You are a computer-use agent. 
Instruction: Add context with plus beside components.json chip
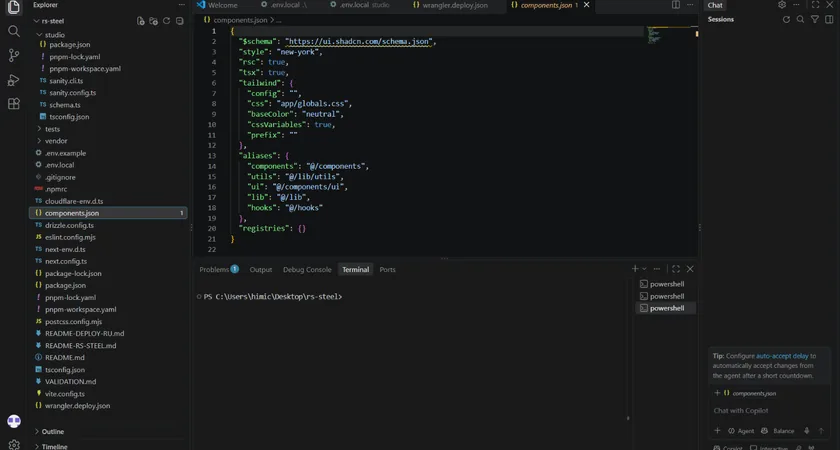717,393
